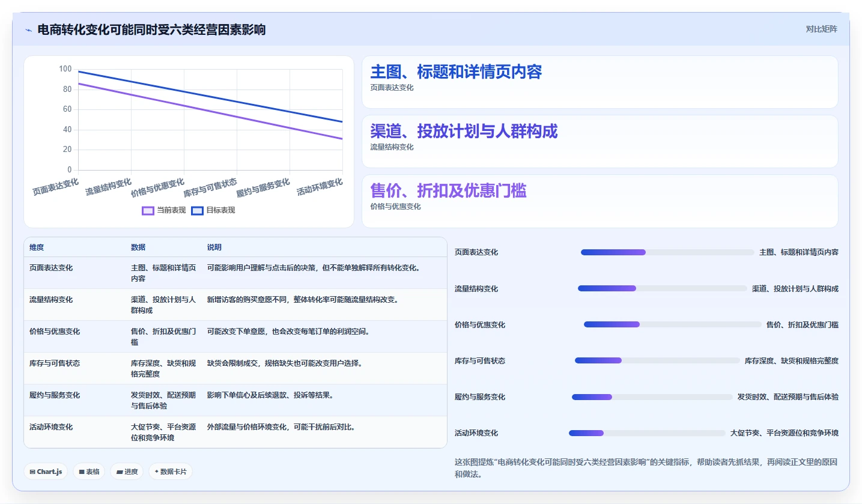
Task: Click table cell 发货时效、配送预期与售后体验
Action: tap(163, 400)
